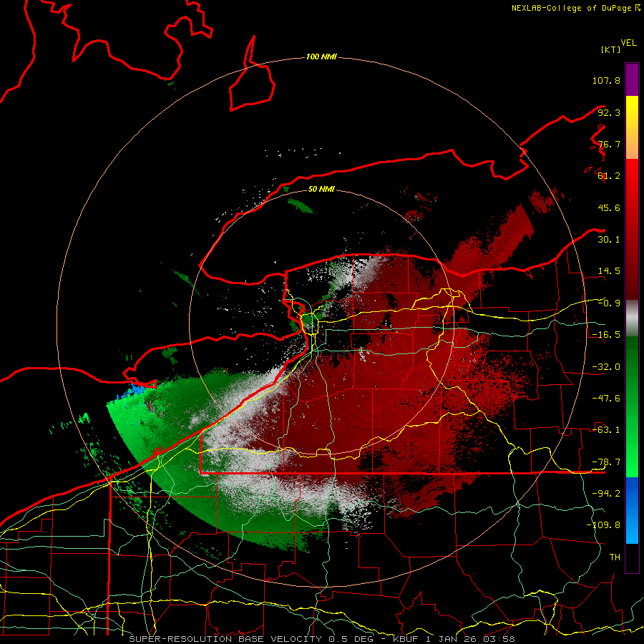Click the TH threshold label in legend
644x644 pixels.
615,557
